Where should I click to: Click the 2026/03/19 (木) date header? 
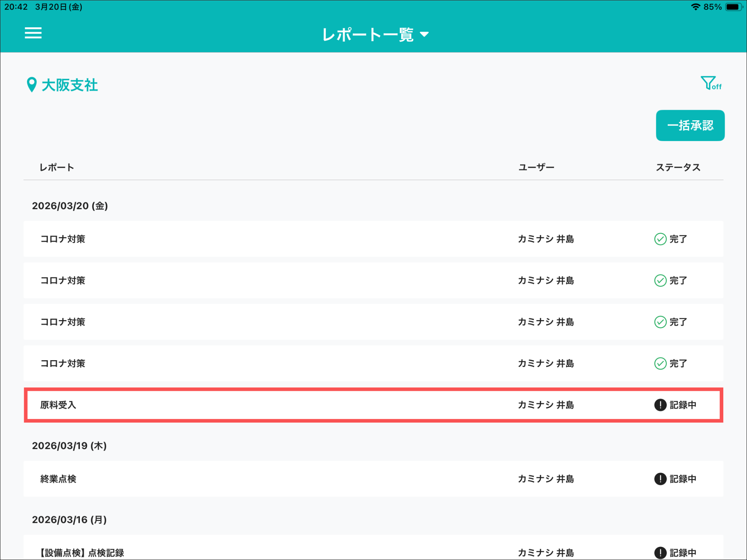[x=69, y=446]
